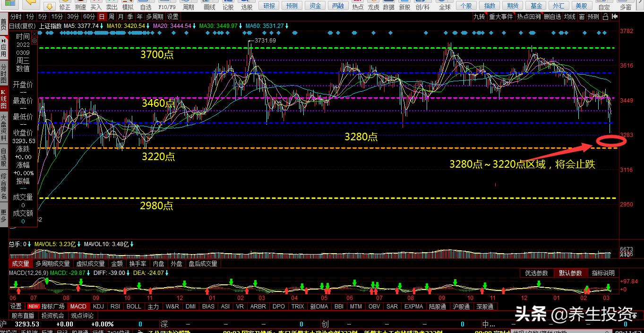Click the 个股 individual stocks button
This screenshot has height=333, width=644.
pos(466,6)
